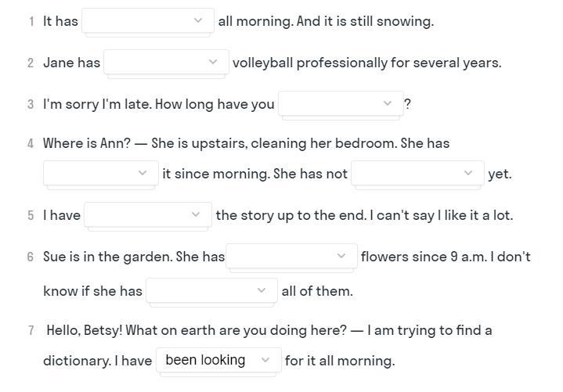Click the text "And it is still snowing."
Screen dimensions: 563x392
(x=365, y=22)
